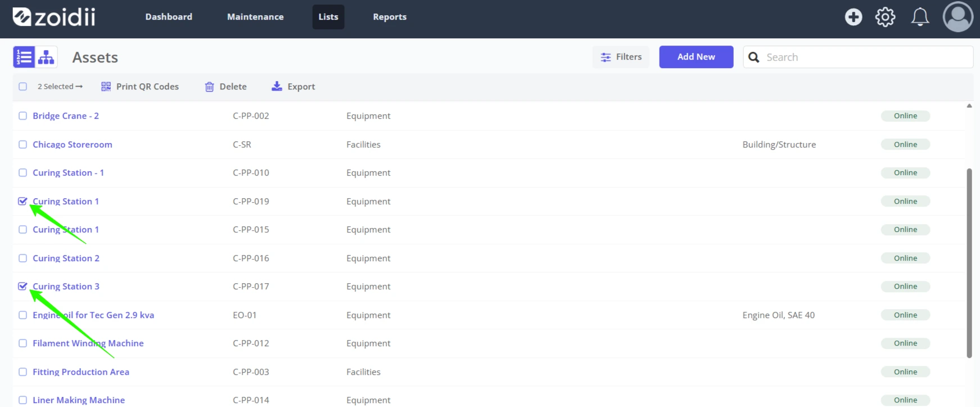Click the Delete trash icon
This screenshot has width=980, height=407.
click(x=209, y=87)
